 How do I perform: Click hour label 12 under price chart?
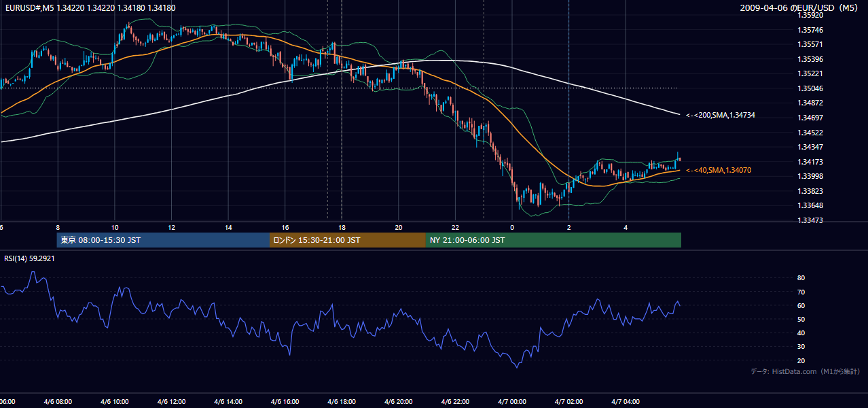(x=171, y=227)
